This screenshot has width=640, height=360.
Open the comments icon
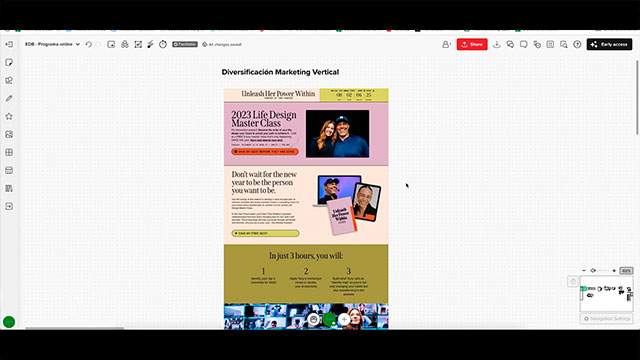click(x=523, y=44)
